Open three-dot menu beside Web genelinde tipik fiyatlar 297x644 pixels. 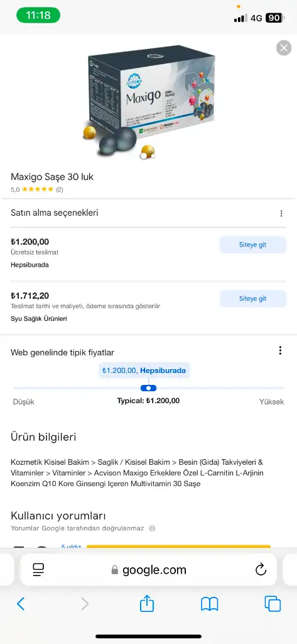coord(280,350)
